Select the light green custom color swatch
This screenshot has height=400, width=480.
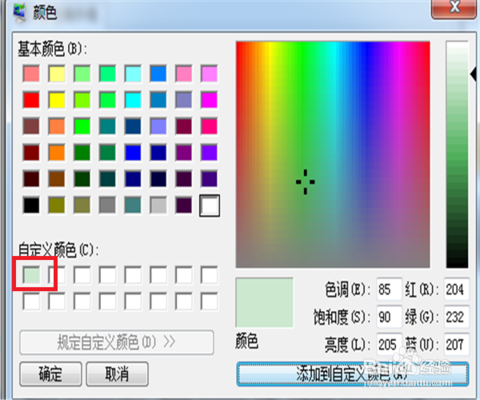pyautogui.click(x=31, y=275)
